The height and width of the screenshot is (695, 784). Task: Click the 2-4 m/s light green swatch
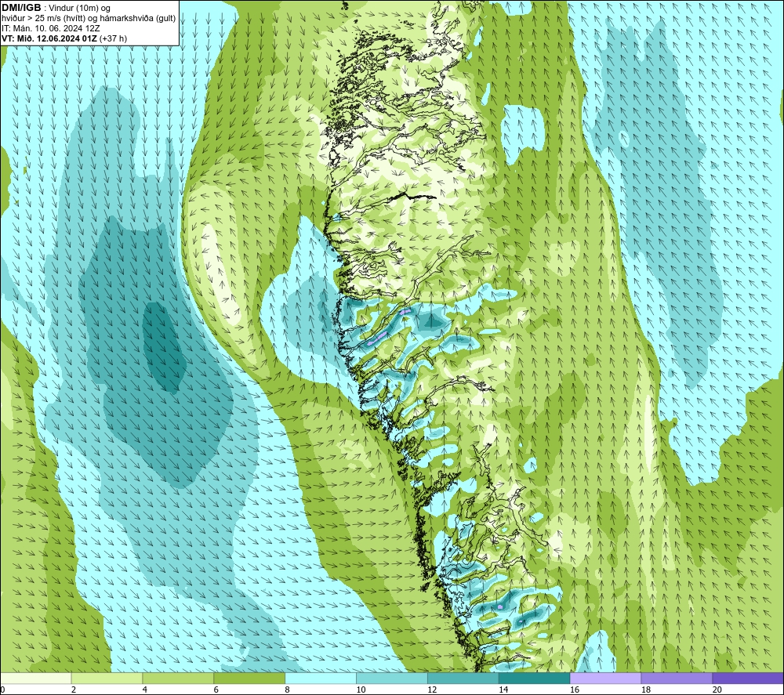107,678
